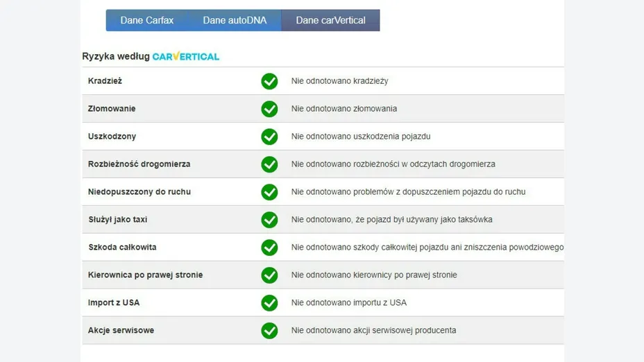Image resolution: width=644 pixels, height=362 pixels.
Task: Click the checkmark for Niedopuszczony do ruchu
Action: coord(269,192)
